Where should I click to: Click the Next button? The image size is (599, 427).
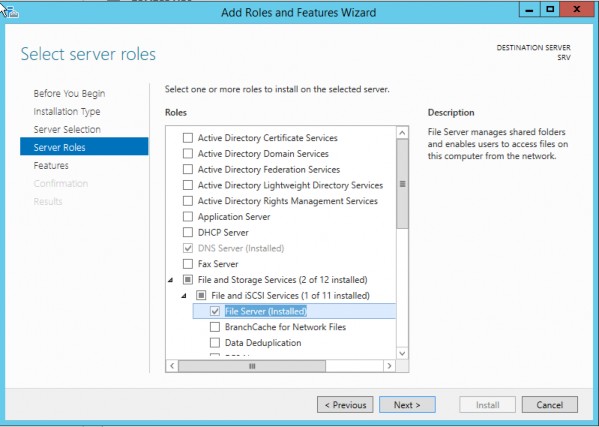tap(407, 405)
